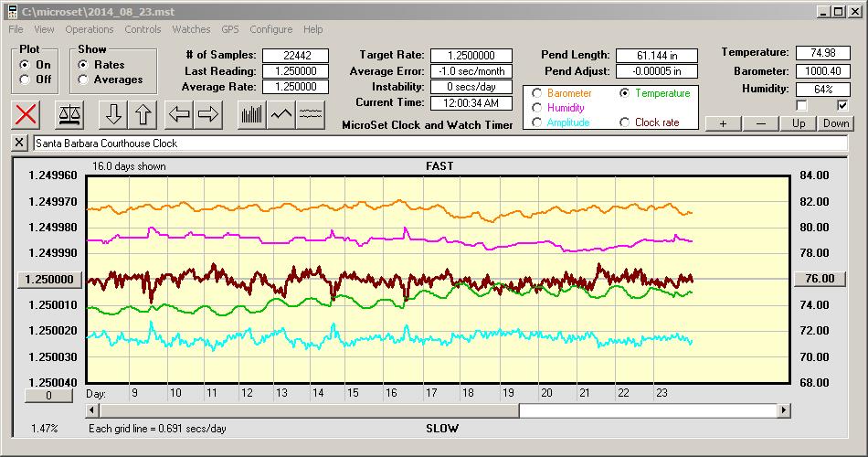Click the Current Time field
Image resolution: width=868 pixels, height=457 pixels.
pyautogui.click(x=471, y=102)
